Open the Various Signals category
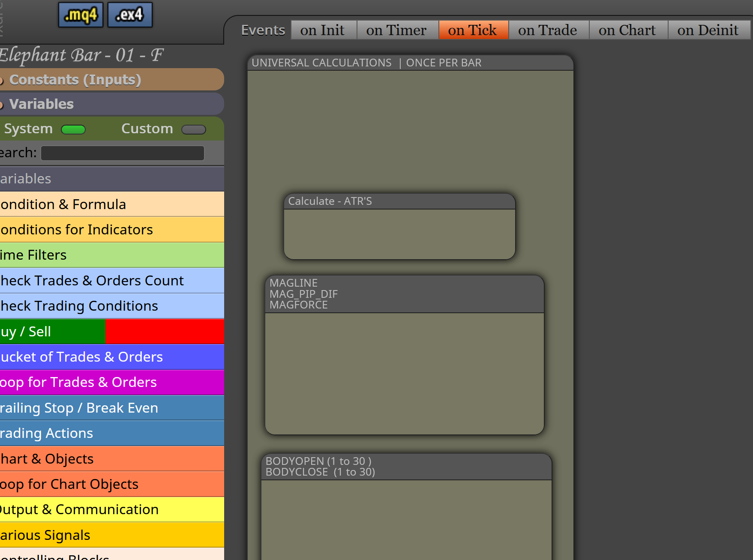Screen dimensions: 753x560 [112, 535]
